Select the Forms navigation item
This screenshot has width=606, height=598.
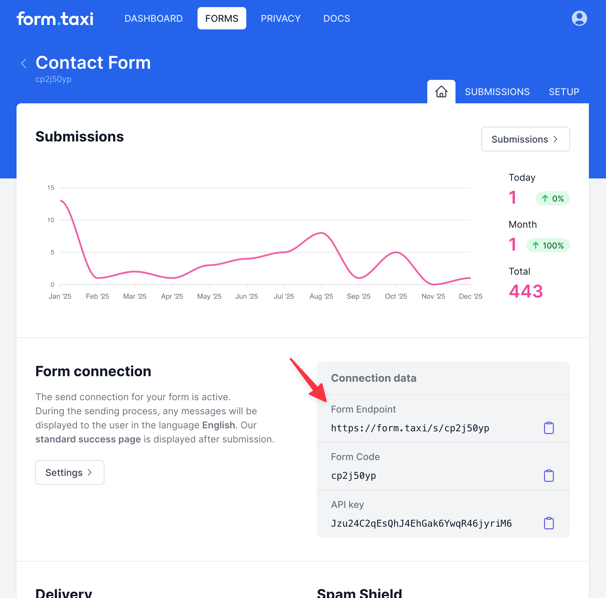tap(221, 19)
